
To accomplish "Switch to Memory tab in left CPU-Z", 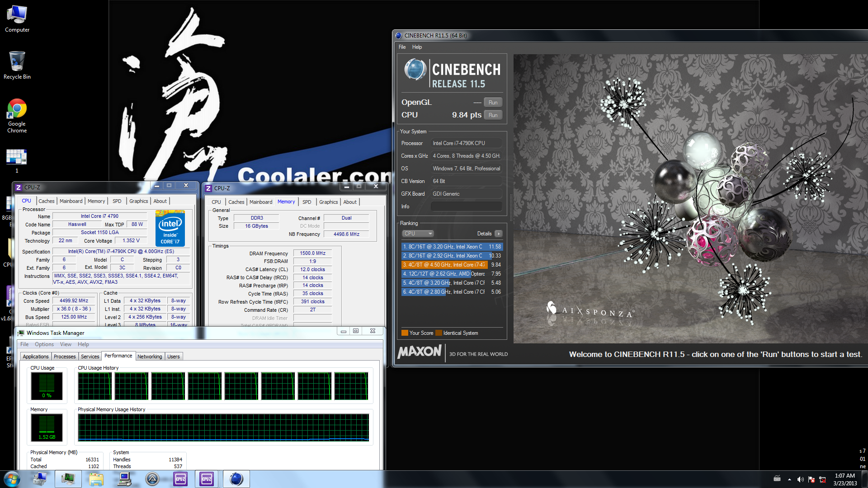I will tap(96, 201).
